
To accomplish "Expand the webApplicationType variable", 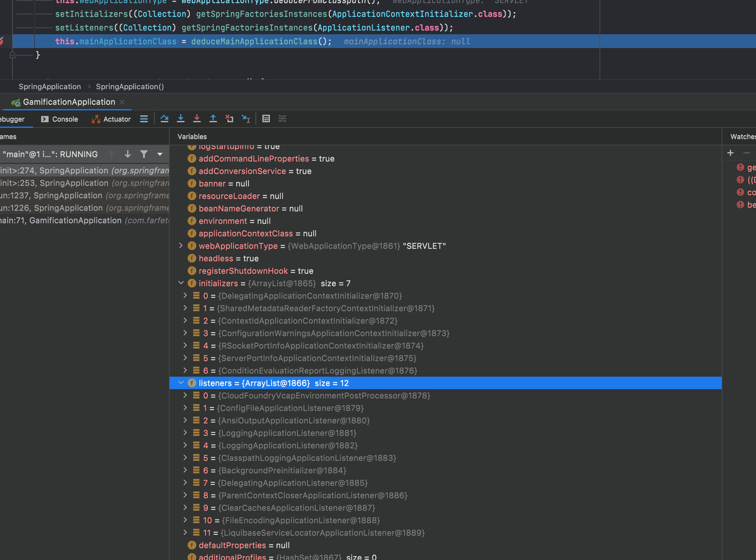I will click(x=181, y=246).
